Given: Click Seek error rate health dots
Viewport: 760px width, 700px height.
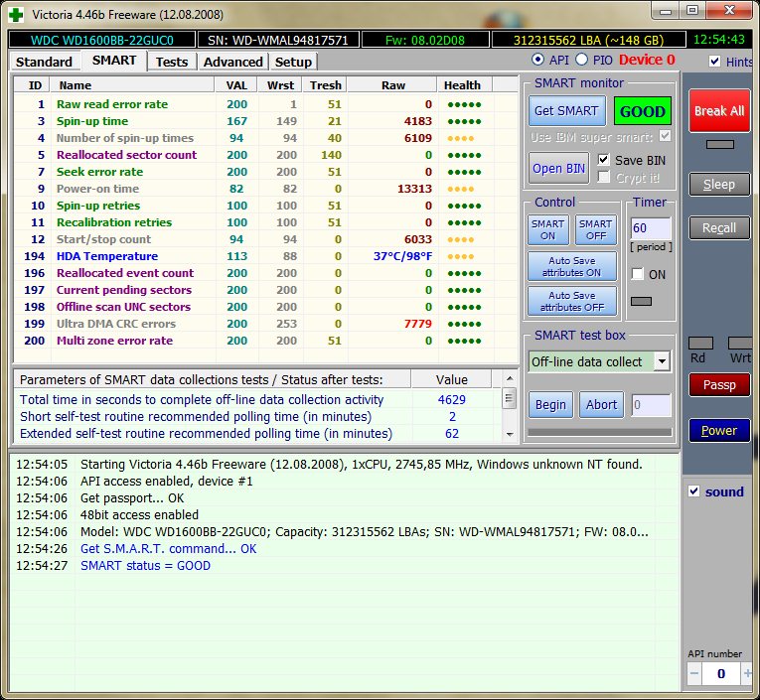Looking at the screenshot, I should [464, 172].
